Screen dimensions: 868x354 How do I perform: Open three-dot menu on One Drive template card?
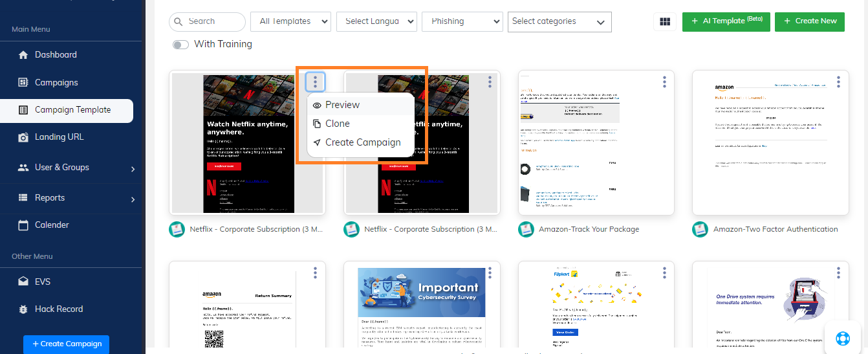coord(839,272)
